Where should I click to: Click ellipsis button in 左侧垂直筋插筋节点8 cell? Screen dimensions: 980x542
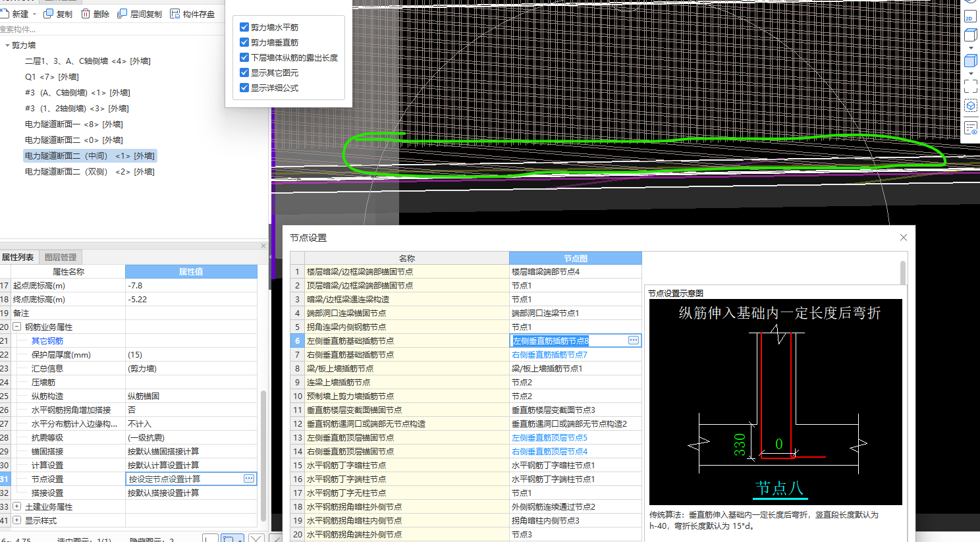pyautogui.click(x=634, y=340)
